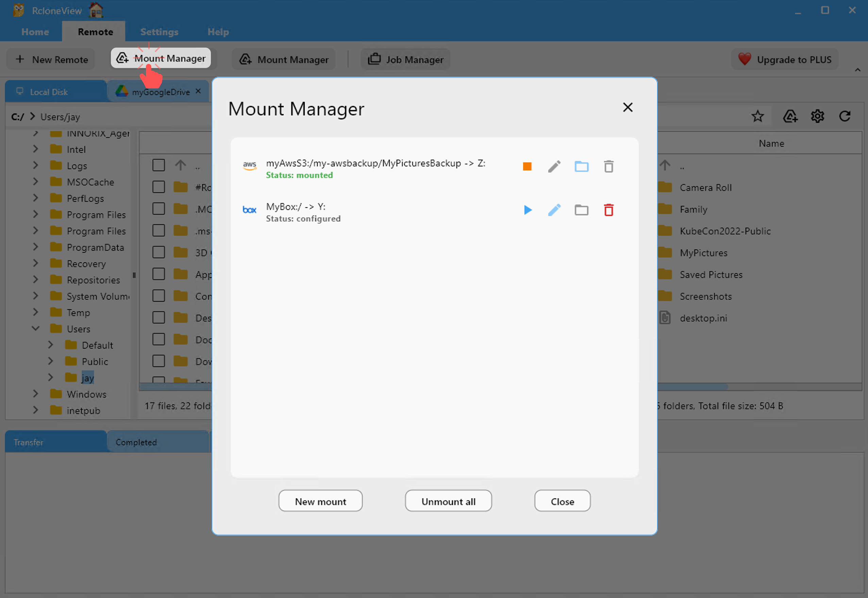Start the MyBox mount
Image resolution: width=868 pixels, height=598 pixels.
pyautogui.click(x=528, y=210)
